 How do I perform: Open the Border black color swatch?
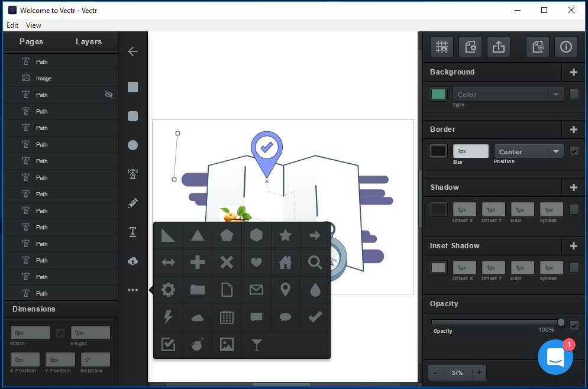coord(438,151)
